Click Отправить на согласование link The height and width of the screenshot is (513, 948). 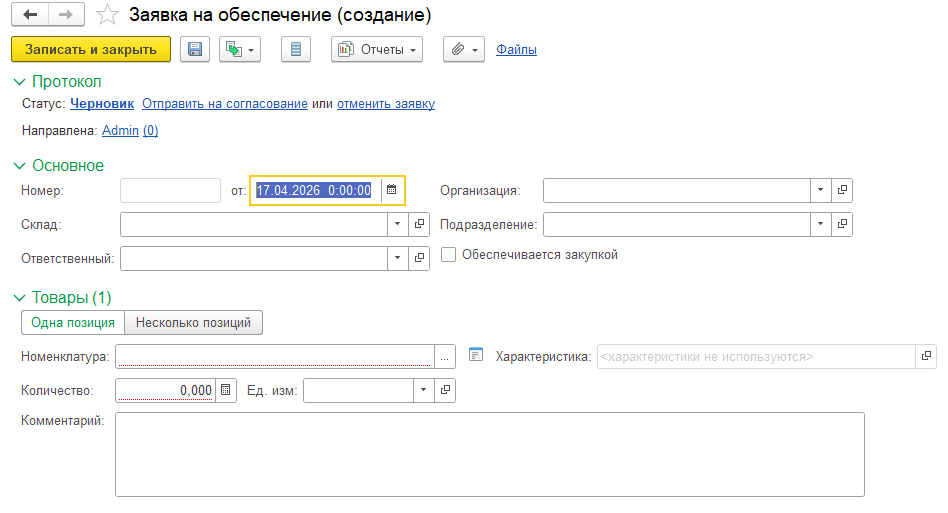click(x=224, y=104)
